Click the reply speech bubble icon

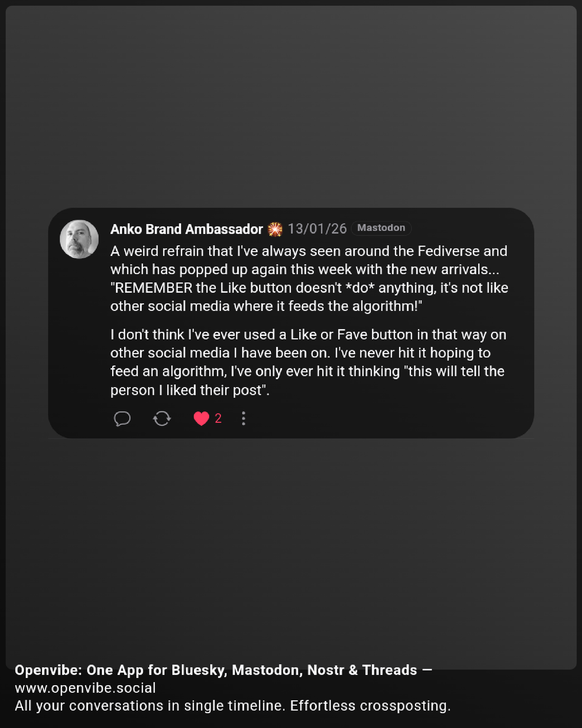[x=122, y=419]
